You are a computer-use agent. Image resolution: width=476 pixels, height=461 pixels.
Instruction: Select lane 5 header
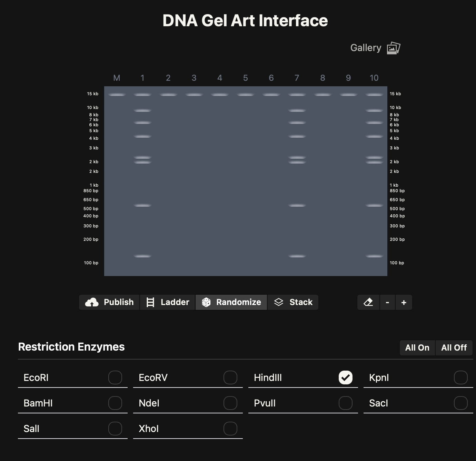[246, 78]
